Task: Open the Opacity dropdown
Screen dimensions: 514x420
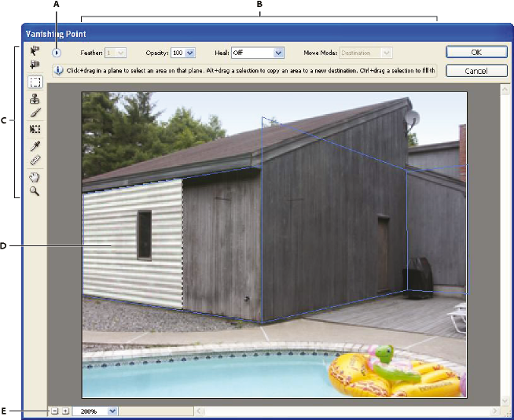Action: pyautogui.click(x=190, y=53)
